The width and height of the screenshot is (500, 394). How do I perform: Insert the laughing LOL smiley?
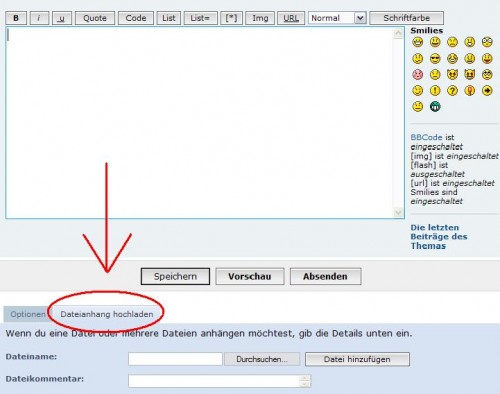point(452,59)
